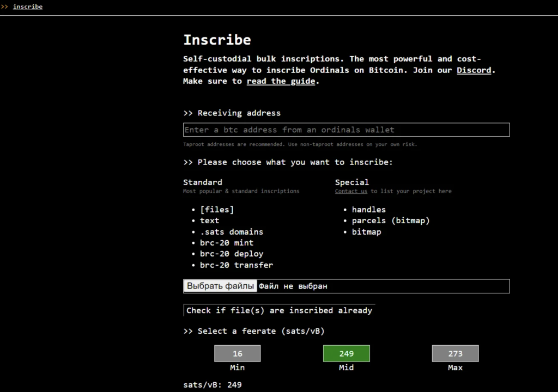Select the brc-20 transfer option
The width and height of the screenshot is (558, 392).
tap(236, 265)
